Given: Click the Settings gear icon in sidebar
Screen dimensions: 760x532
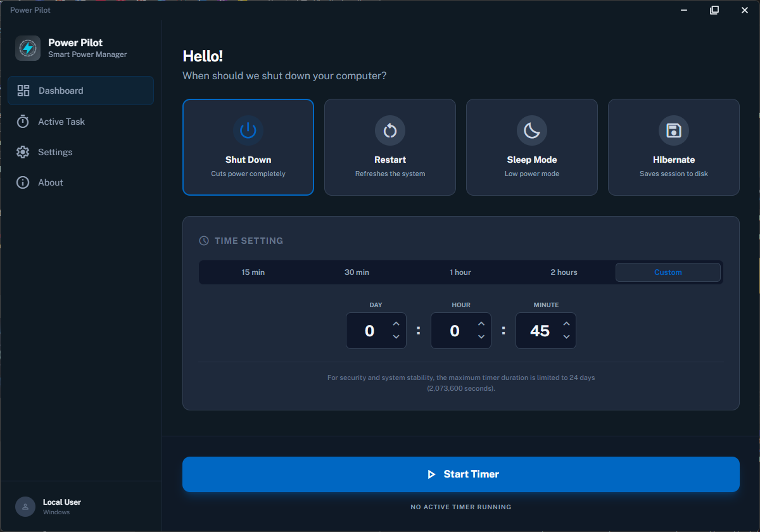Looking at the screenshot, I should 23,152.
